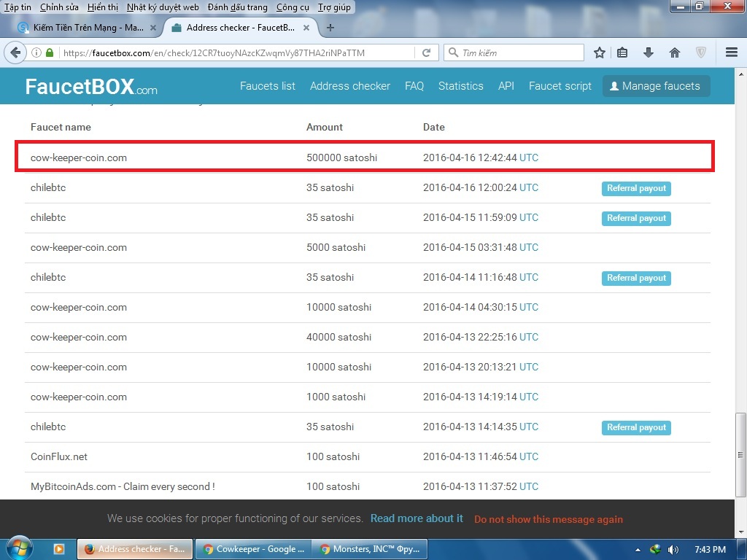Screen dimensions: 747x560
Task: Open the downloads arrow icon
Action: pyautogui.click(x=649, y=52)
